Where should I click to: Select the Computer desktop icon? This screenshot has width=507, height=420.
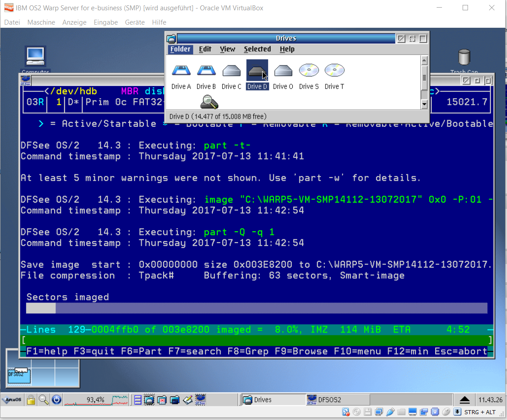coord(35,56)
